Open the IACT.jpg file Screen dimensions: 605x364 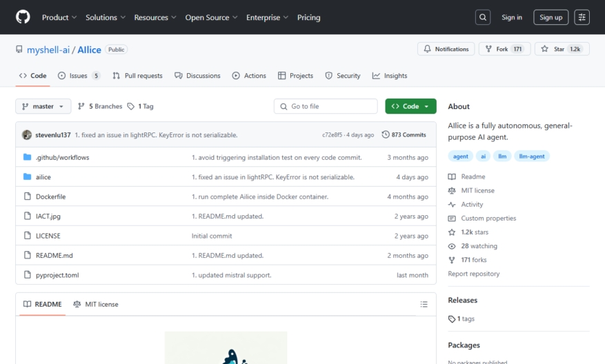tap(48, 216)
